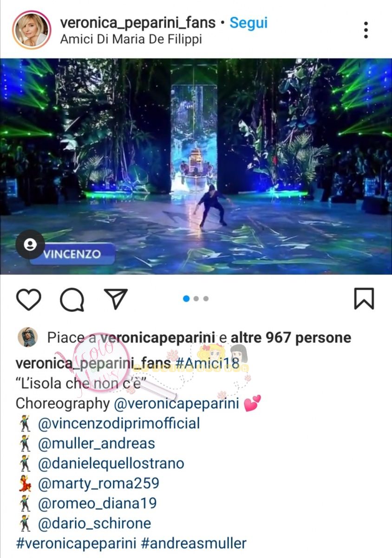Open veronica_peparini_fans username in header
Viewport: 392px width, 558px height.
coord(138,22)
